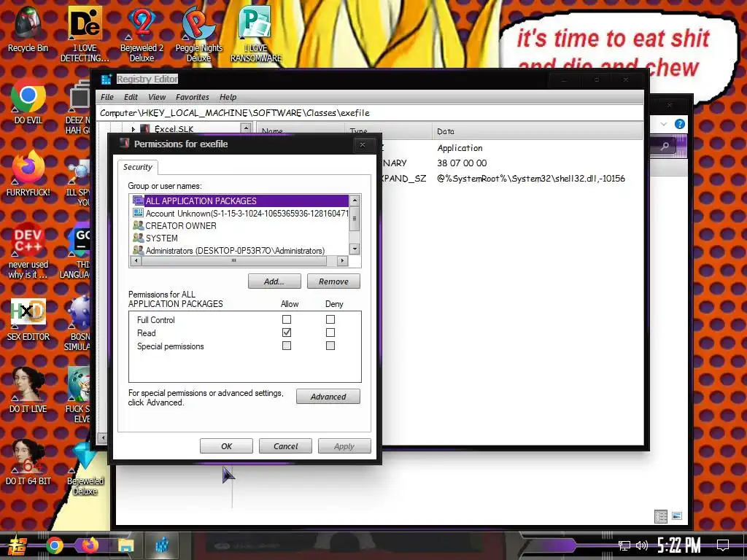747x560 pixels.
Task: Select the Administrators group entry
Action: pos(241,251)
